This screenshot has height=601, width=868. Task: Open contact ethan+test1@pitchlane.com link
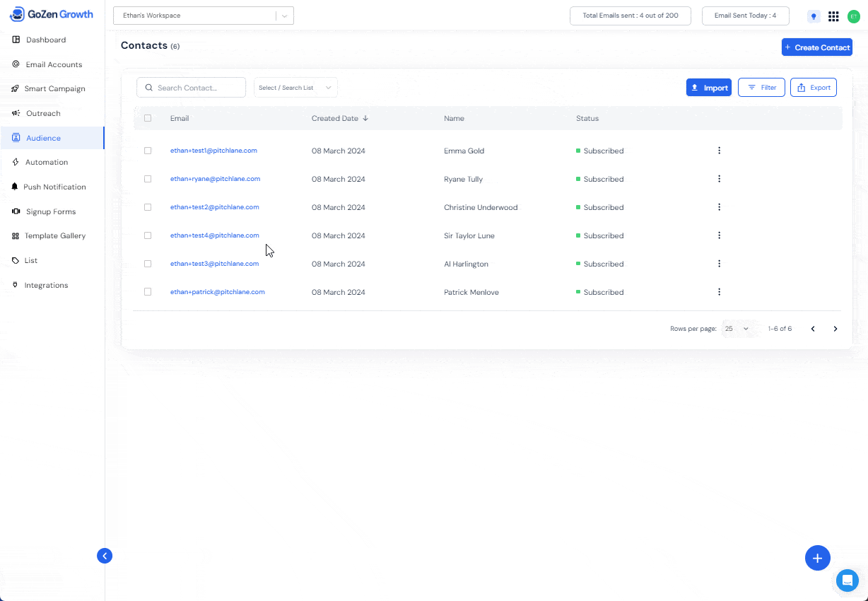click(213, 151)
